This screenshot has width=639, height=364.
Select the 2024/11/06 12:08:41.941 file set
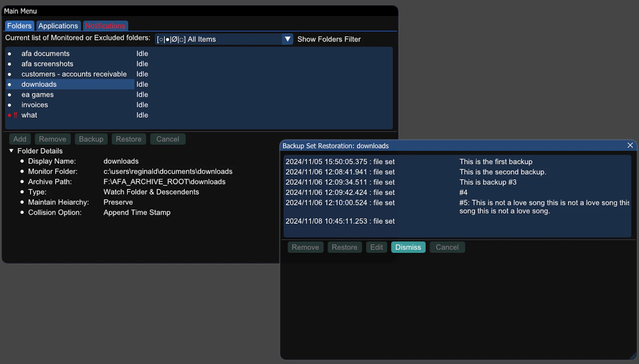(x=340, y=172)
